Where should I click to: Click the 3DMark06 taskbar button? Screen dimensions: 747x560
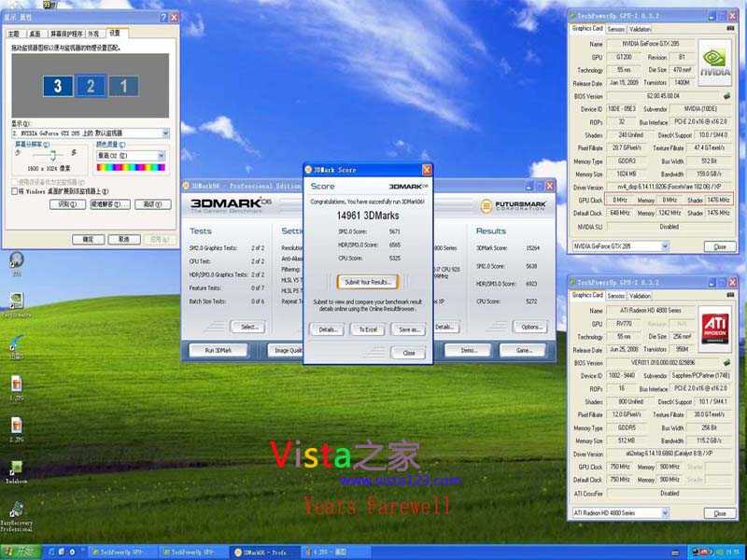click(x=264, y=553)
